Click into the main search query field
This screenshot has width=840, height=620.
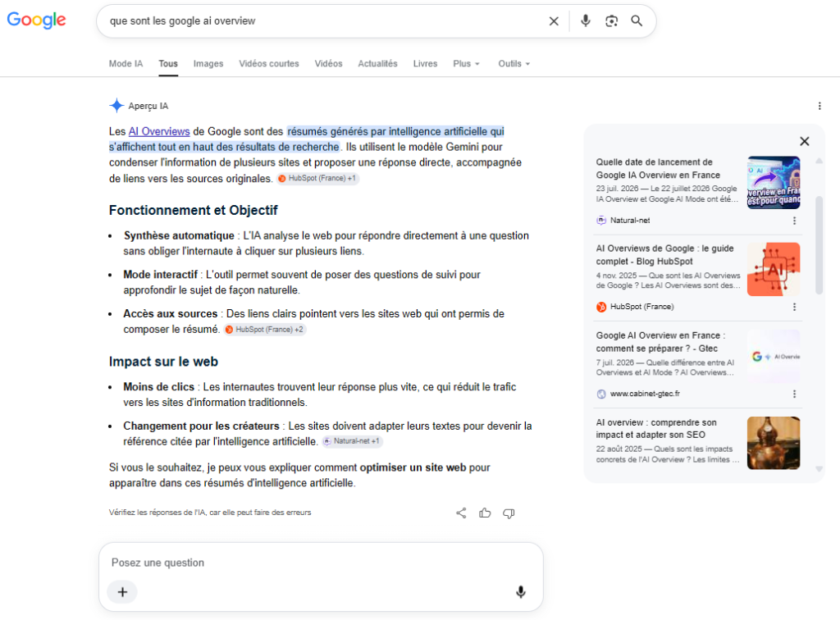point(324,21)
